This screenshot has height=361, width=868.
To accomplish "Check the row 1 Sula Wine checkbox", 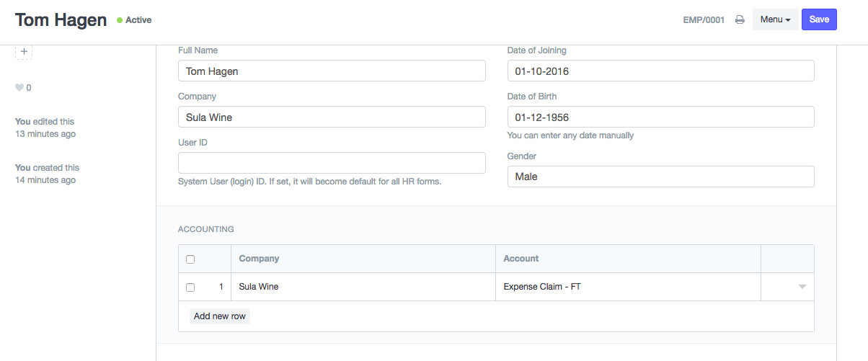I will pos(190,287).
